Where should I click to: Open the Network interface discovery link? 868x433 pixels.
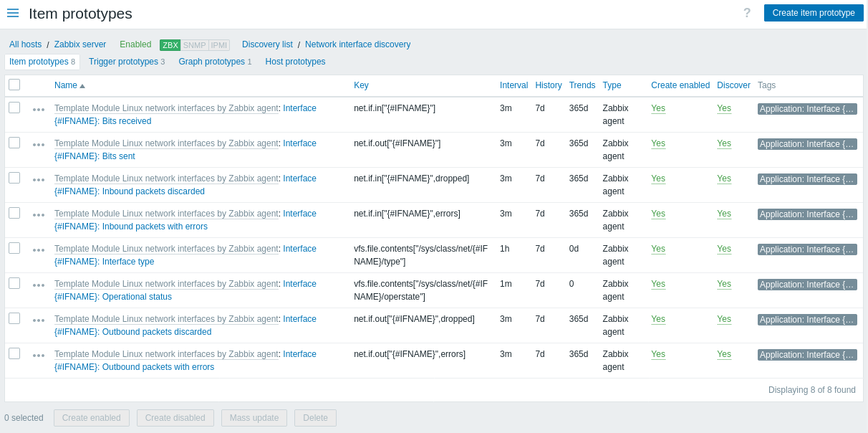point(357,44)
